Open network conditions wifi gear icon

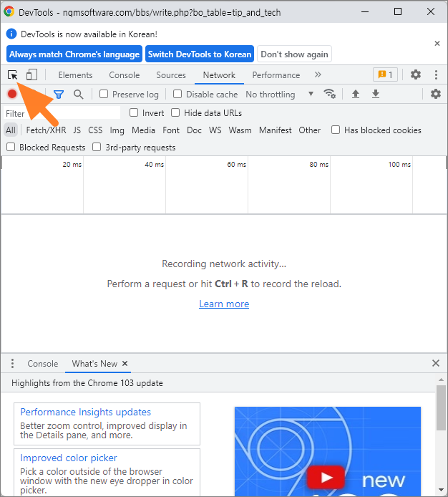[329, 94]
